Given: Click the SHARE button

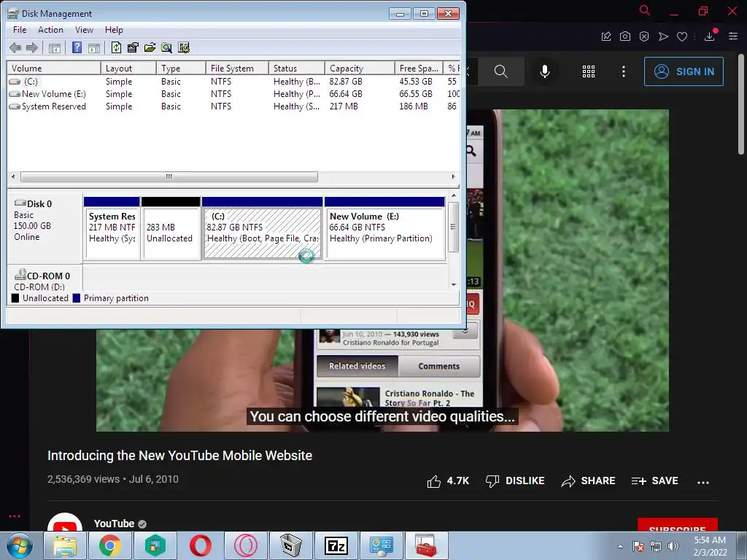Looking at the screenshot, I should [589, 481].
